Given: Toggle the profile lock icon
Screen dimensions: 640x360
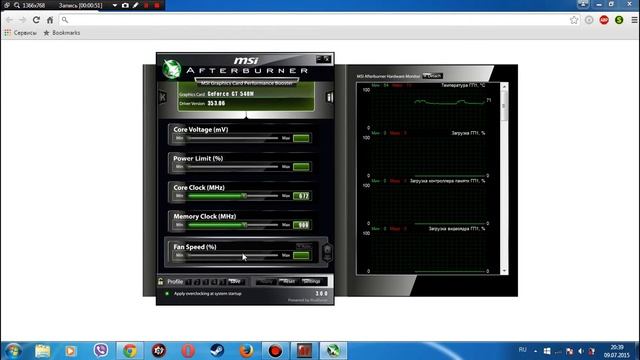Looking at the screenshot, I should click(160, 281).
